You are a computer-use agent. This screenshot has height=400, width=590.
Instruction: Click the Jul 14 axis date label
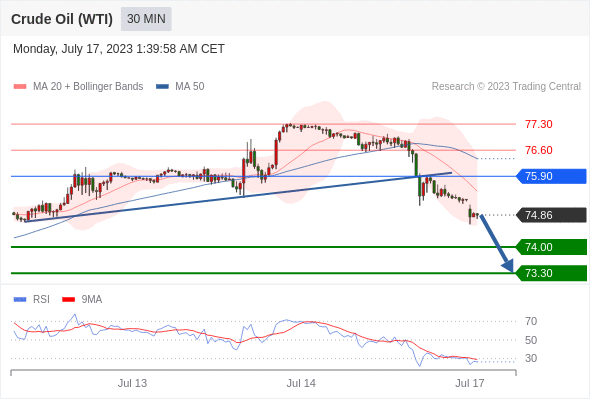pyautogui.click(x=301, y=383)
